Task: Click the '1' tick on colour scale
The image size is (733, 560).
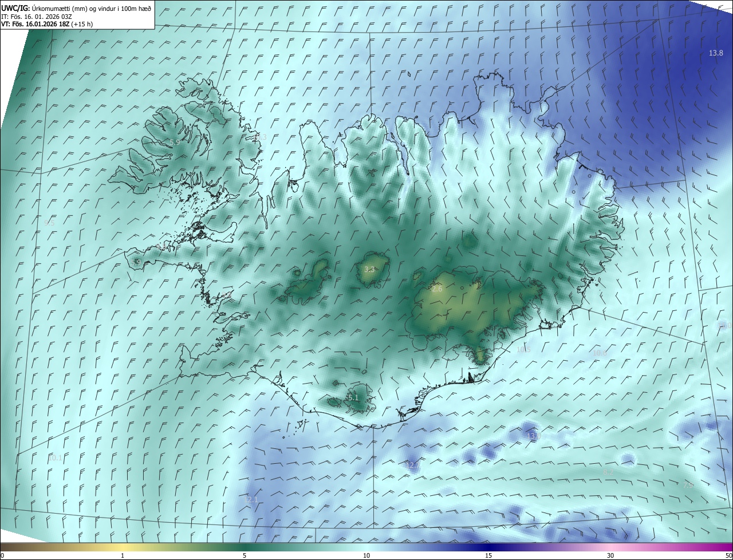Action: [x=123, y=556]
